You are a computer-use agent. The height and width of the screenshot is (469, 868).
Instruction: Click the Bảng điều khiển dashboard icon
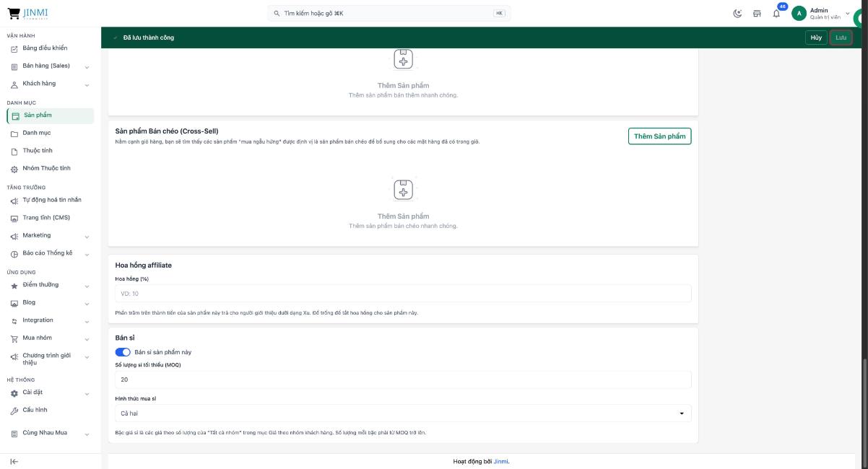(14, 48)
